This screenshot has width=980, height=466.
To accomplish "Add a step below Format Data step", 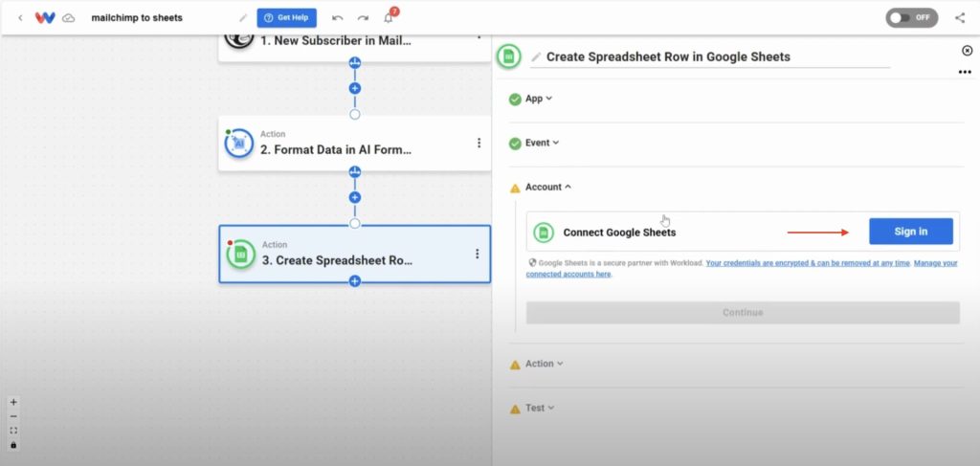I will point(355,197).
